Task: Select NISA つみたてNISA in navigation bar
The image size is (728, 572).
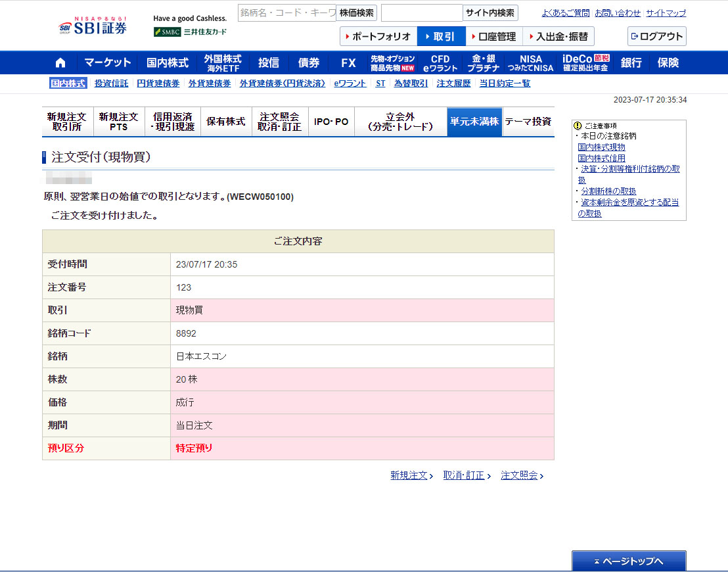Action: pos(530,63)
